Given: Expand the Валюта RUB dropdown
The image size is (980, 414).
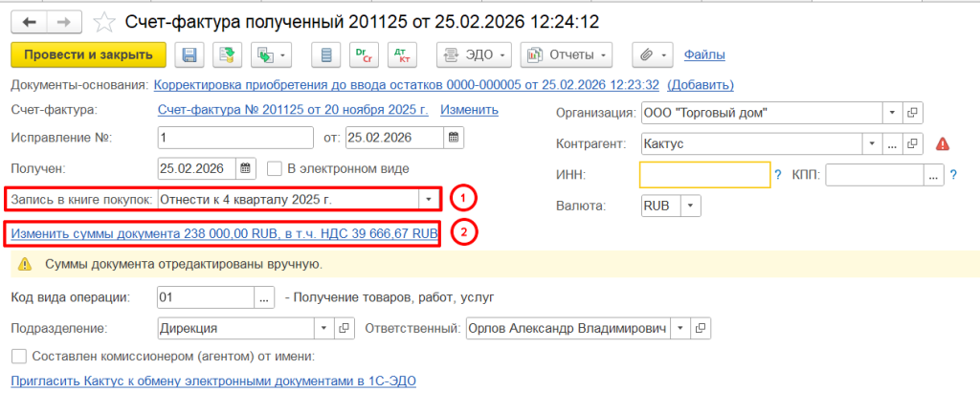Looking at the screenshot, I should click(690, 206).
